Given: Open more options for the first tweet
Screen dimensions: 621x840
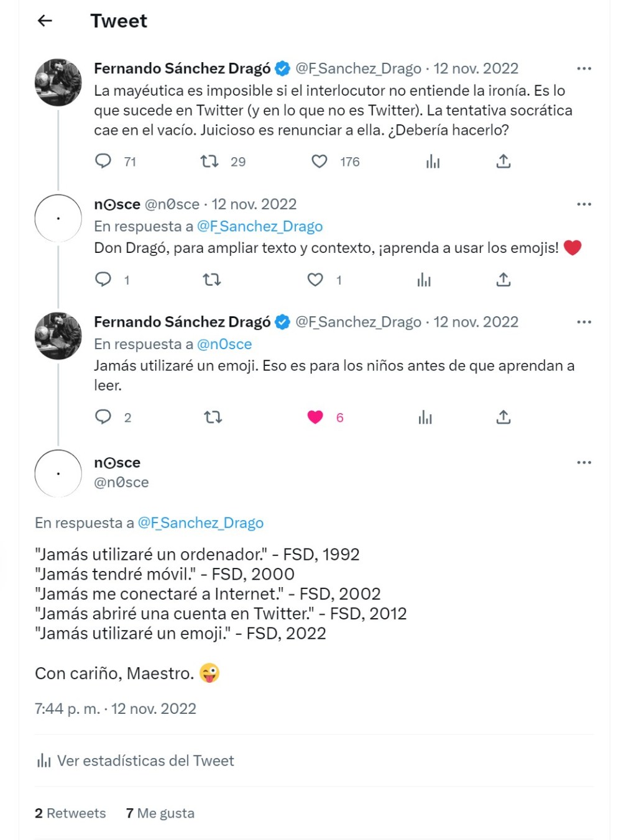Looking at the screenshot, I should 584,68.
